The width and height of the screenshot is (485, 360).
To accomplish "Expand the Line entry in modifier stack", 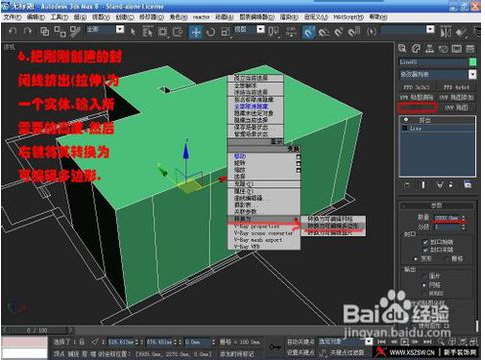I will point(405,128).
